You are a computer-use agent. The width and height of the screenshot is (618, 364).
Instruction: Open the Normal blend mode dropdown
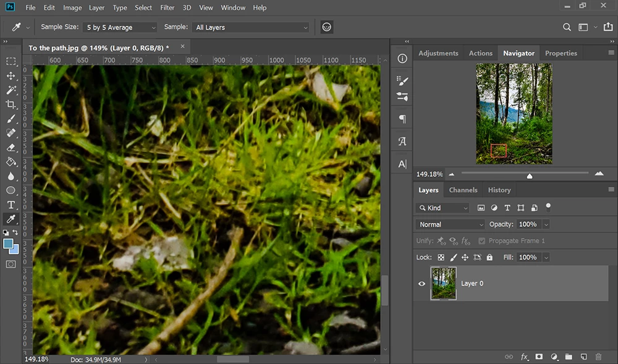(450, 224)
